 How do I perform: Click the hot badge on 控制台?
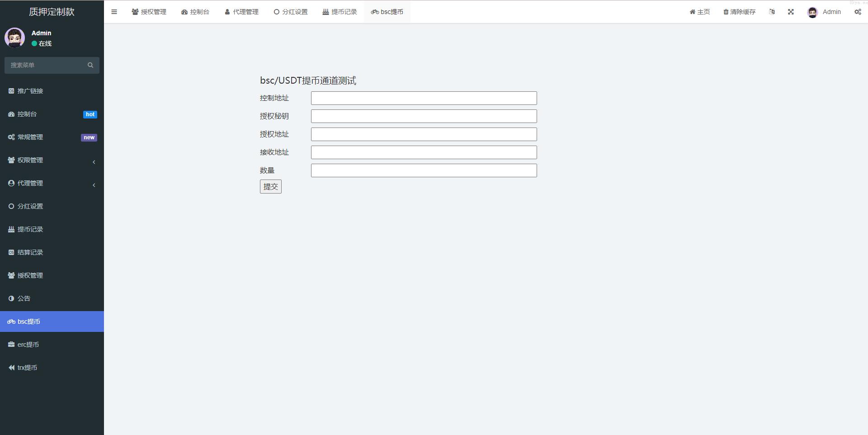click(90, 114)
